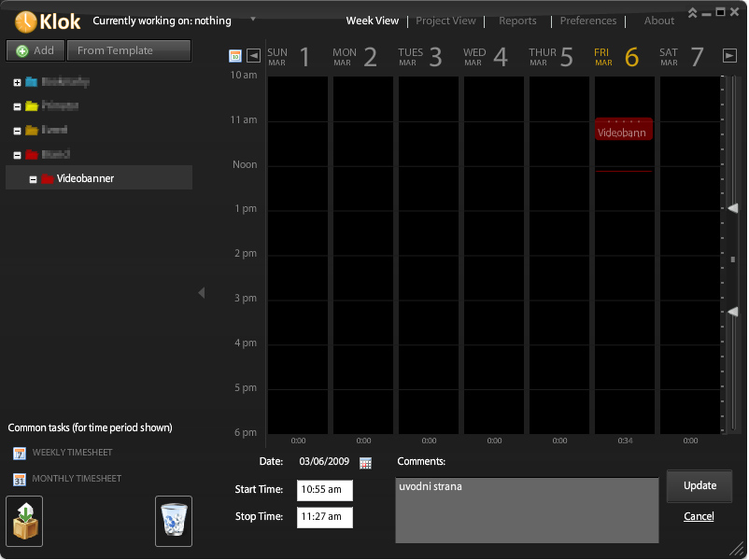Select the Videobann time entry on Friday
Image resolution: width=749 pixels, height=560 pixels.
623,130
